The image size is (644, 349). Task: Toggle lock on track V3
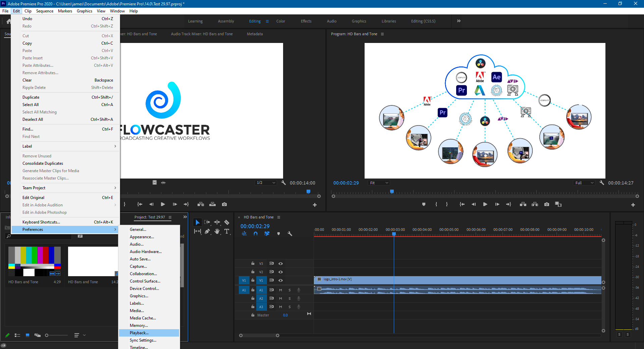pyautogui.click(x=253, y=263)
